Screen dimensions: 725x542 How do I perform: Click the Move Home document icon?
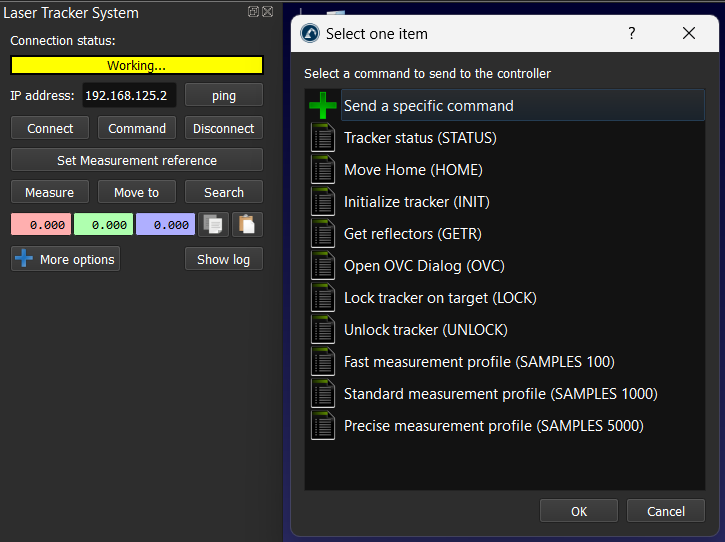click(322, 170)
